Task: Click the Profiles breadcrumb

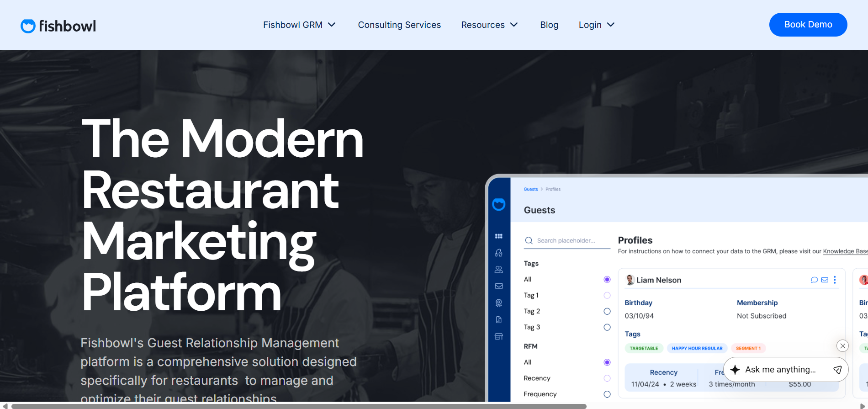Action: point(553,189)
